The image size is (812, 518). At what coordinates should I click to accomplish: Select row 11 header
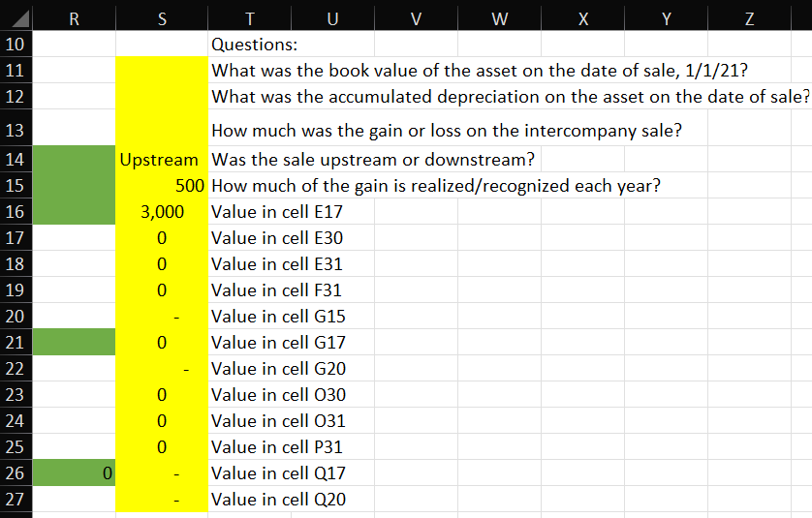(16, 70)
